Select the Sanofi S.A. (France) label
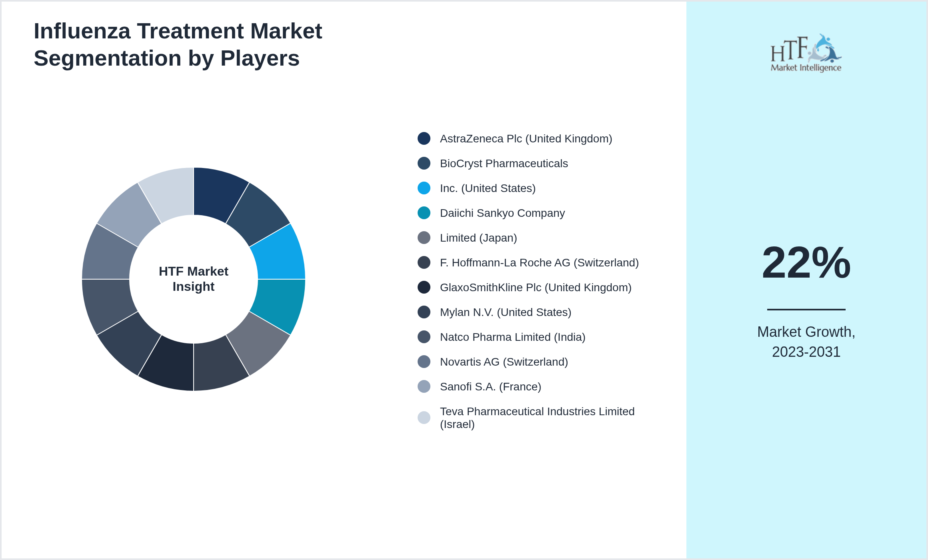The height and width of the screenshot is (560, 928). [490, 387]
